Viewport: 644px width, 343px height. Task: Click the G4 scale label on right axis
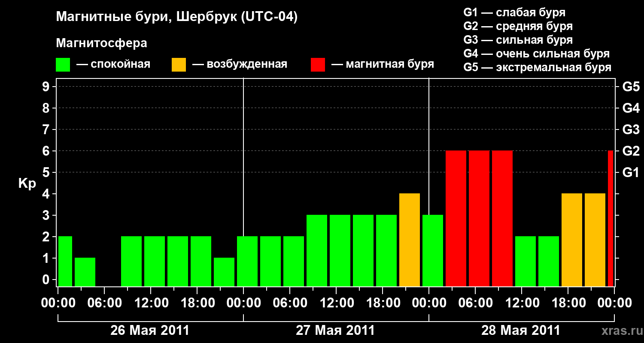pyautogui.click(x=631, y=108)
